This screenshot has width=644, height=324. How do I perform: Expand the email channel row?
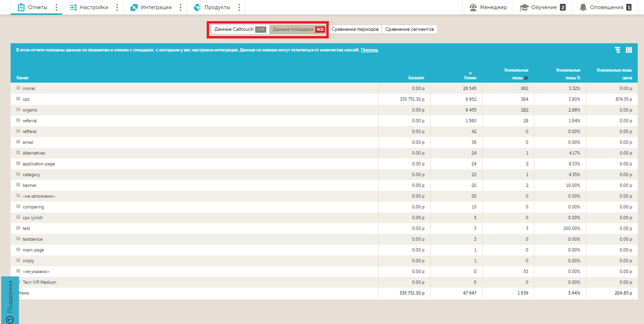(x=18, y=142)
